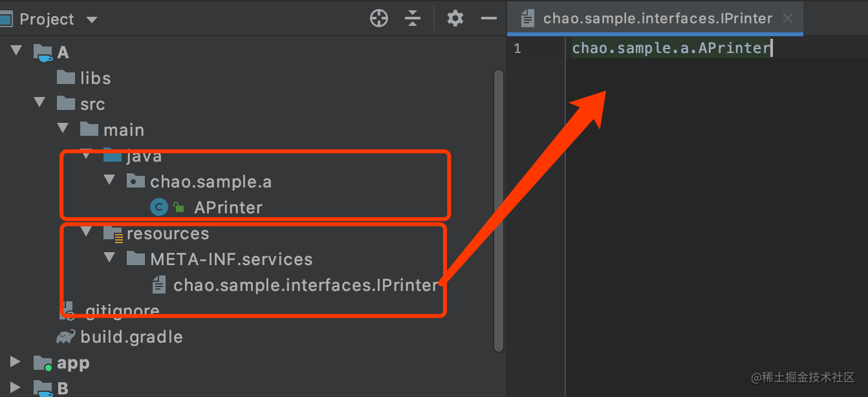
Task: Select the APrinter class icon
Action: (159, 207)
